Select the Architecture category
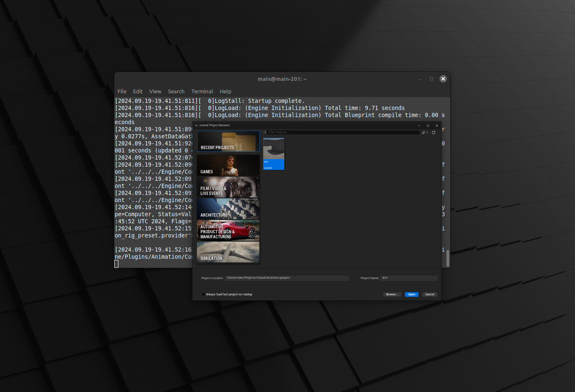This screenshot has height=392, width=575. pos(228,209)
